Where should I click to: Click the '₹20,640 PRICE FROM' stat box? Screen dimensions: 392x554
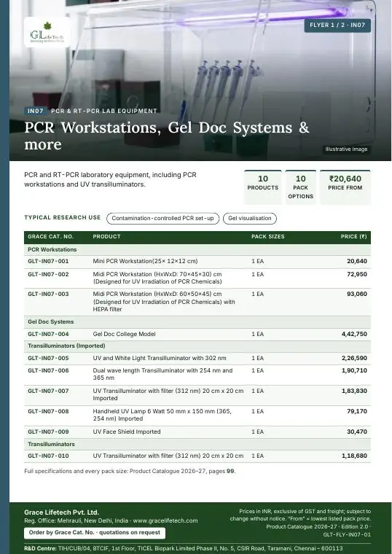coord(345,187)
